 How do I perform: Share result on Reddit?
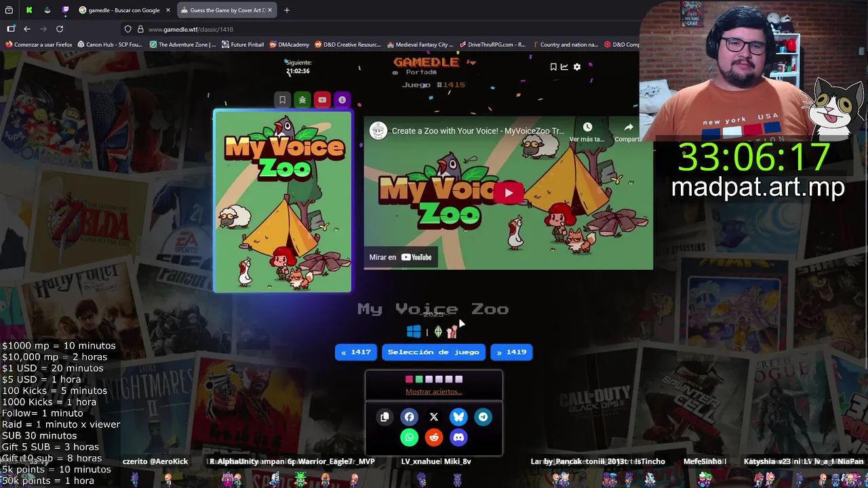(x=434, y=437)
